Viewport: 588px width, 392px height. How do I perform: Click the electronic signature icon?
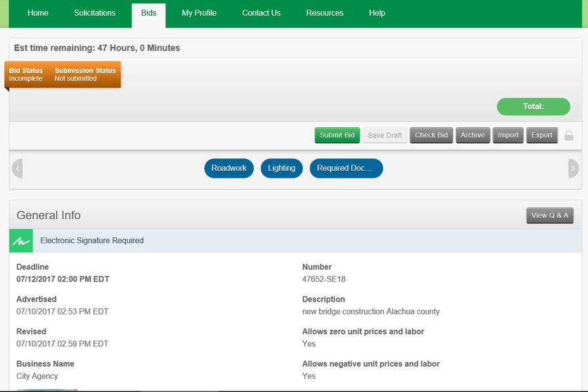[x=21, y=241]
